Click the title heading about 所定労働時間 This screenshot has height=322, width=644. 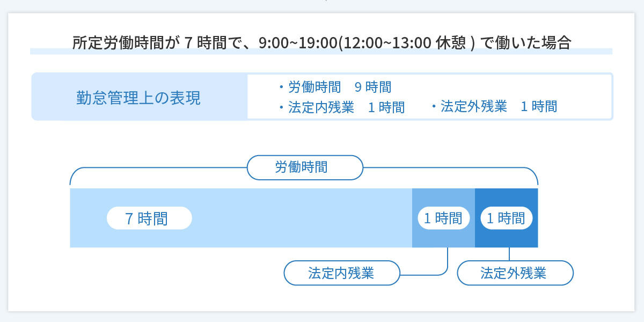pos(321,43)
